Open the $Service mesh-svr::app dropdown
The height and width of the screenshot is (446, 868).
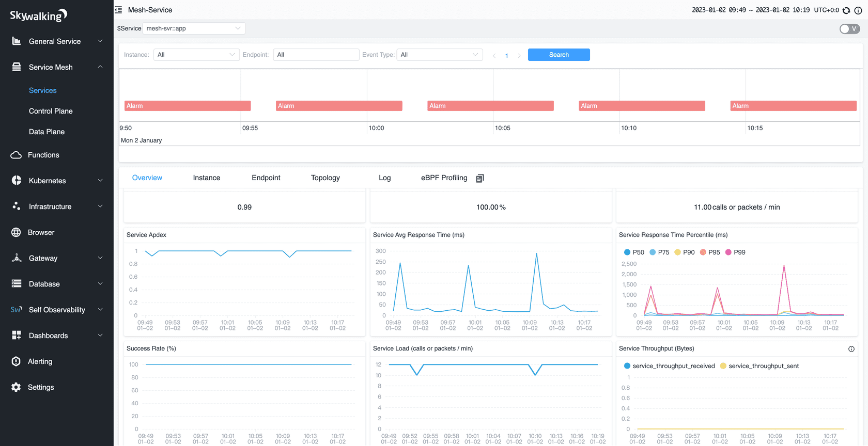pyautogui.click(x=194, y=28)
